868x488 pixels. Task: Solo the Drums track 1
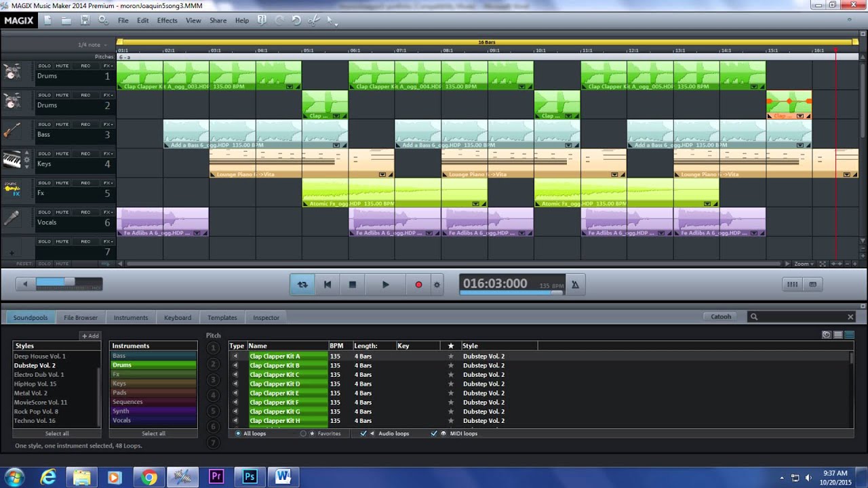click(45, 66)
